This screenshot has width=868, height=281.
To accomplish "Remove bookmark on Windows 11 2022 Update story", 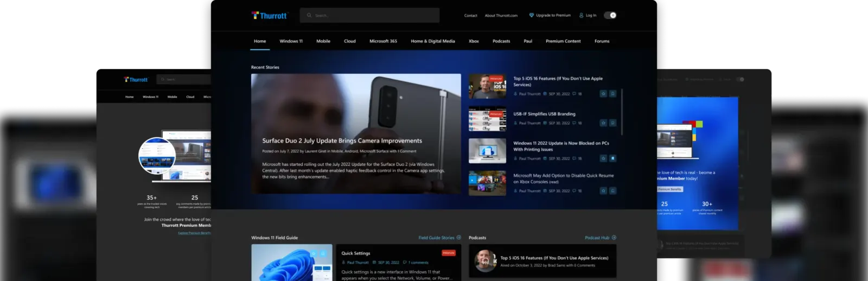I will click(612, 158).
